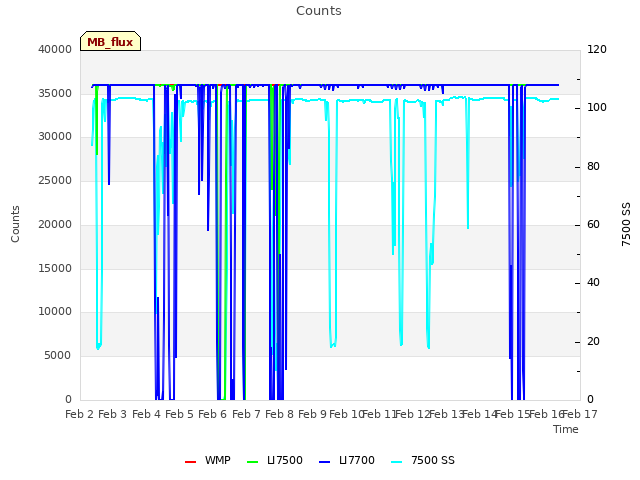Image resolution: width=640 pixels, height=480 pixels.
Task: Click the 10000 tick on left axis
Action: click(x=55, y=312)
